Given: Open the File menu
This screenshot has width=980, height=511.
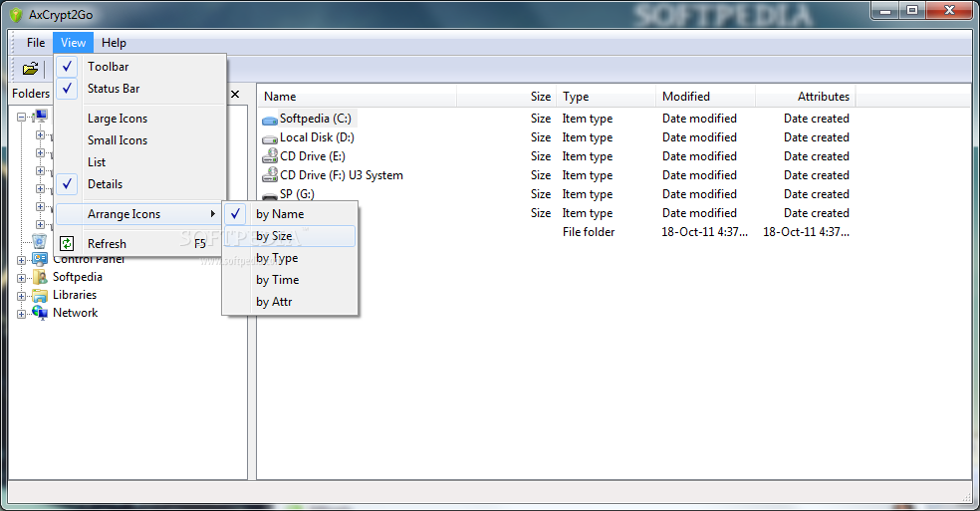Looking at the screenshot, I should [36, 43].
